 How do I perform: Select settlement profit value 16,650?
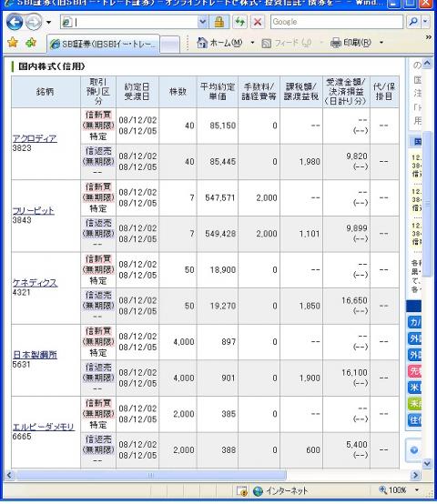point(354,300)
